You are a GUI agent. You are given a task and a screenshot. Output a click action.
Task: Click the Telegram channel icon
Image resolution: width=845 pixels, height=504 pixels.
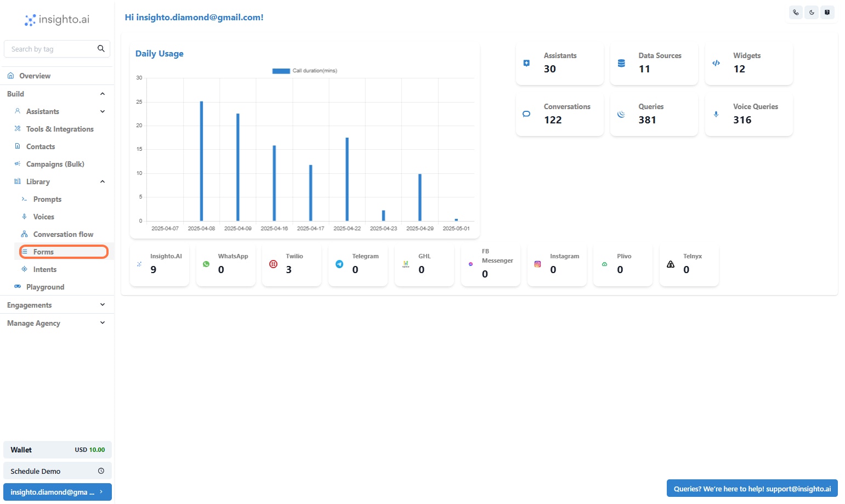click(x=339, y=264)
